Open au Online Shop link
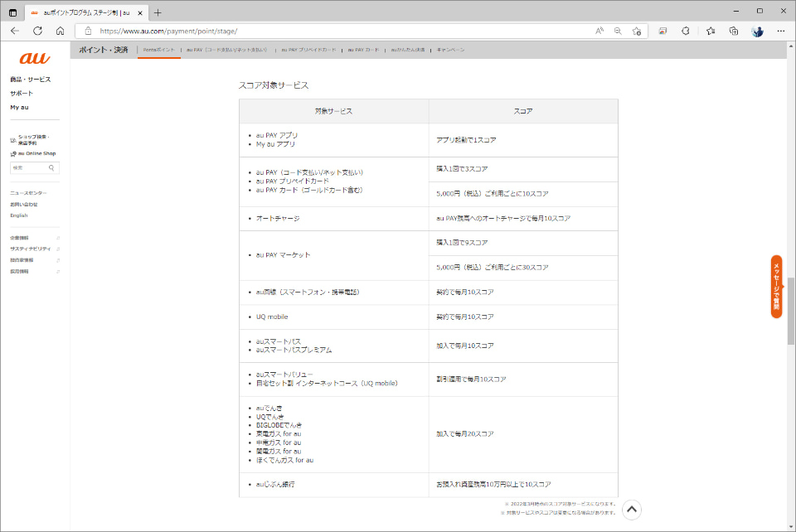Screen dimensions: 796x532 tap(37, 153)
